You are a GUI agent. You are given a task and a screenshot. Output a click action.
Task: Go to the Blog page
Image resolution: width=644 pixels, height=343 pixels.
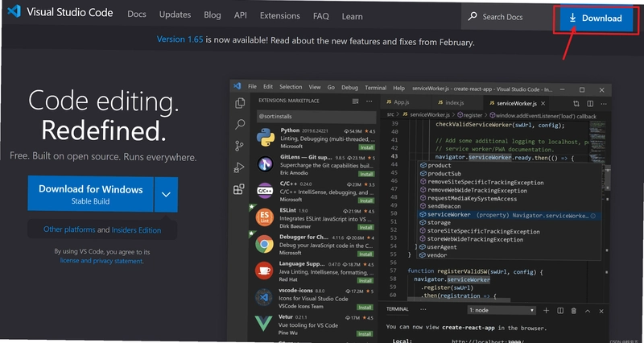click(213, 15)
